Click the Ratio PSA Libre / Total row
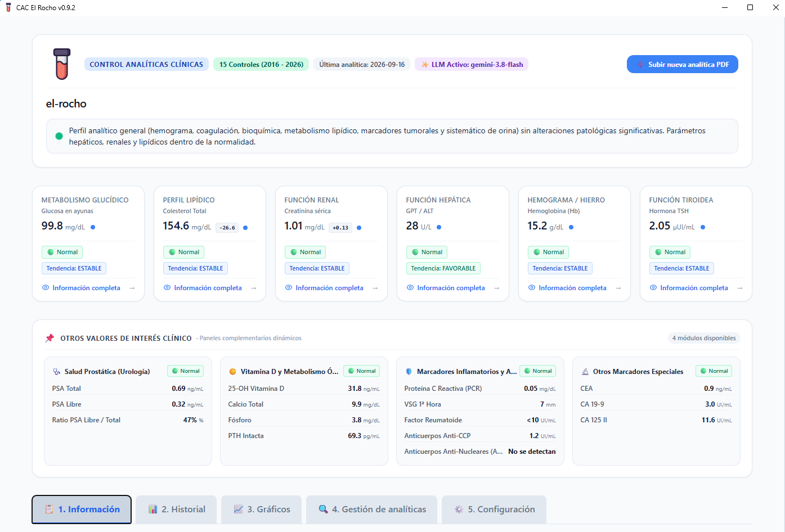 click(128, 420)
